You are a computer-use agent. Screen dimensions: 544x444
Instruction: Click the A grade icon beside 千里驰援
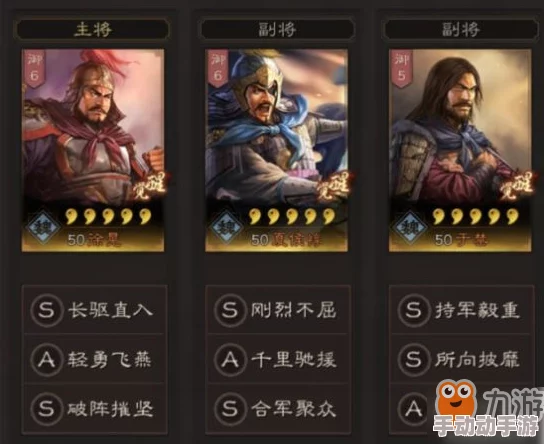pos(230,360)
